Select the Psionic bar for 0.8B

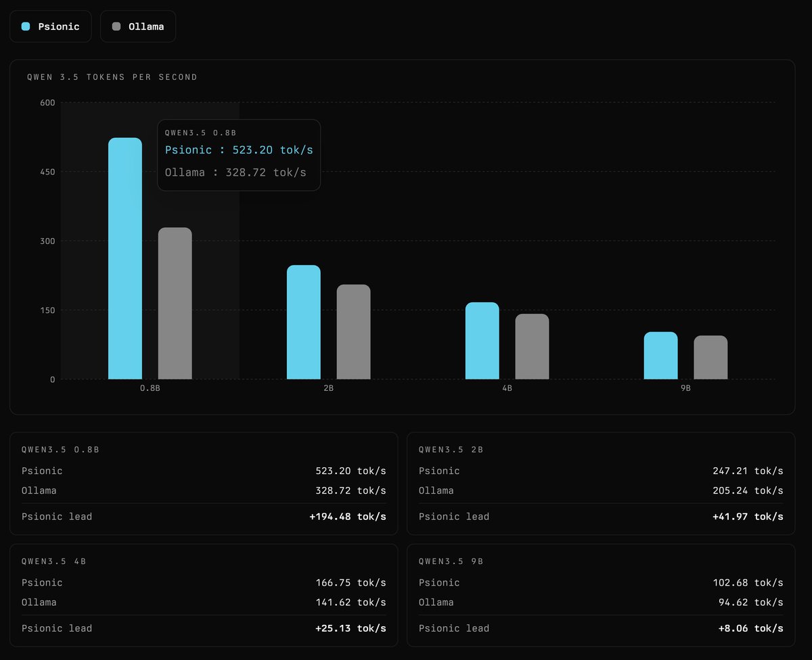point(125,258)
